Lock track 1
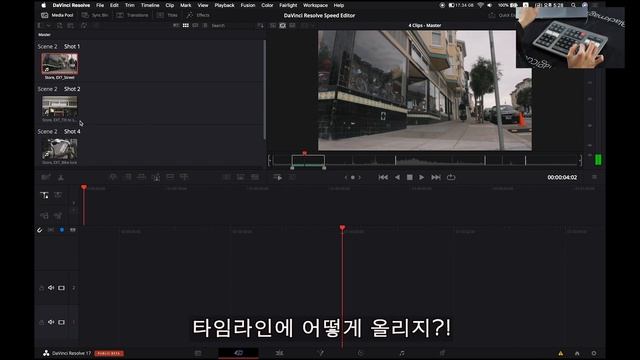The width and height of the screenshot is (640, 360). click(x=41, y=322)
